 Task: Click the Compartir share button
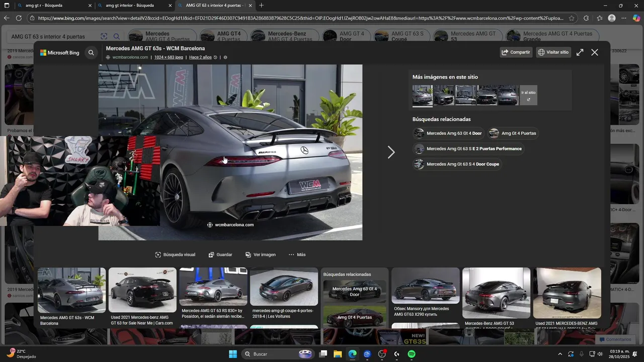[x=516, y=52]
